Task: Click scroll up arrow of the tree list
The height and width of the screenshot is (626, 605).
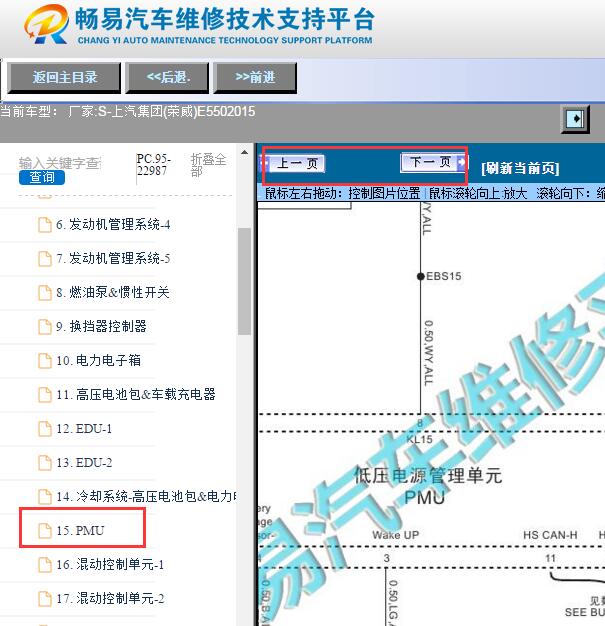Action: coord(244,153)
